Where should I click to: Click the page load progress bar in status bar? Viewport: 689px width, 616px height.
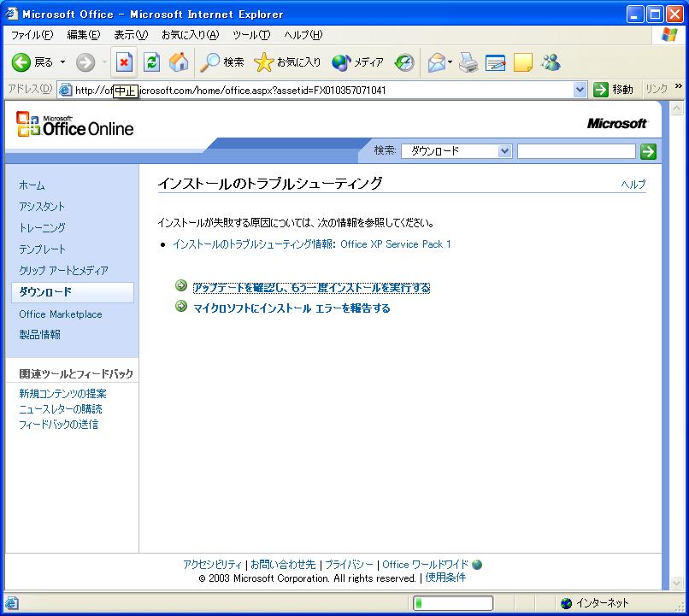pyautogui.click(x=452, y=603)
